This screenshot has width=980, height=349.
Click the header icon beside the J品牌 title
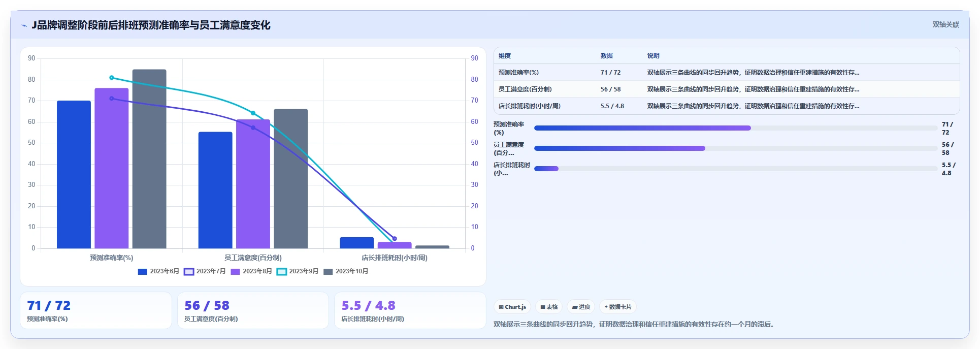tap(24, 25)
